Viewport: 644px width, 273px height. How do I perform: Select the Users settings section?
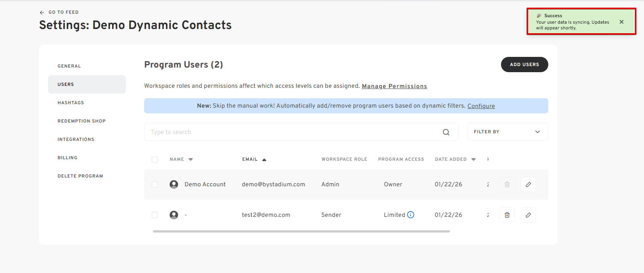tap(87, 84)
